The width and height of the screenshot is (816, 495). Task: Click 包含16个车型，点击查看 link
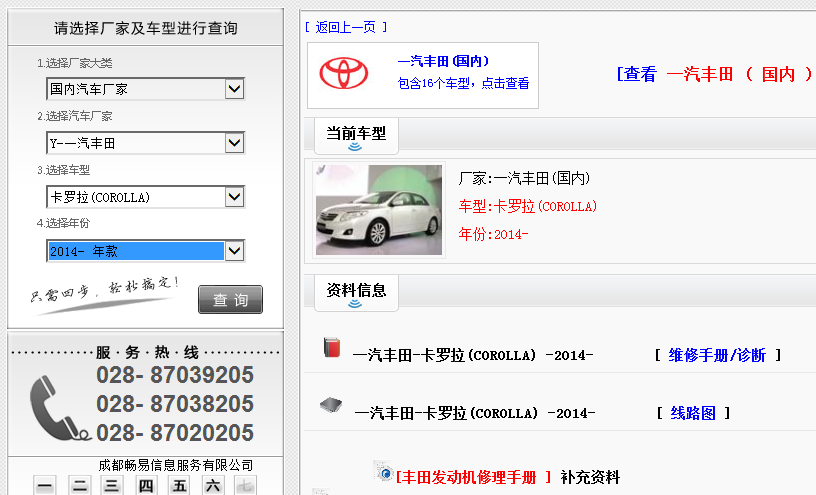click(x=463, y=83)
